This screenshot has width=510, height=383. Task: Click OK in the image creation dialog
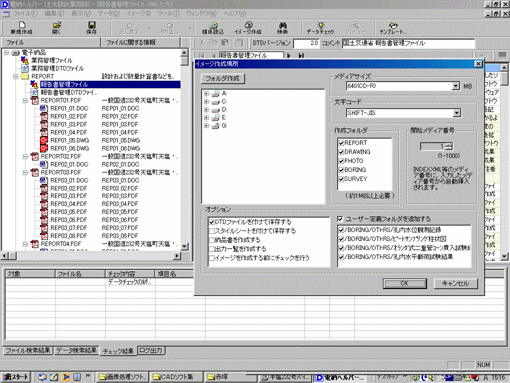point(405,284)
